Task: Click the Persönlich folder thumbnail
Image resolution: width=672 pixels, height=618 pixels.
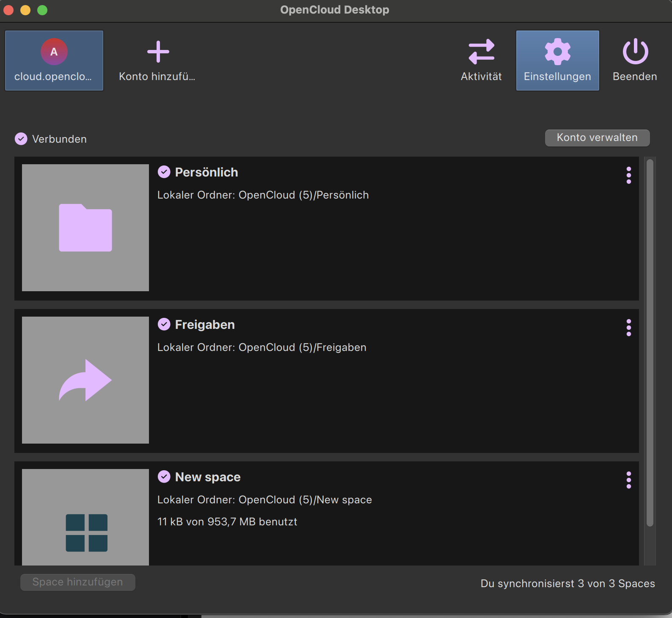Action: tap(85, 228)
